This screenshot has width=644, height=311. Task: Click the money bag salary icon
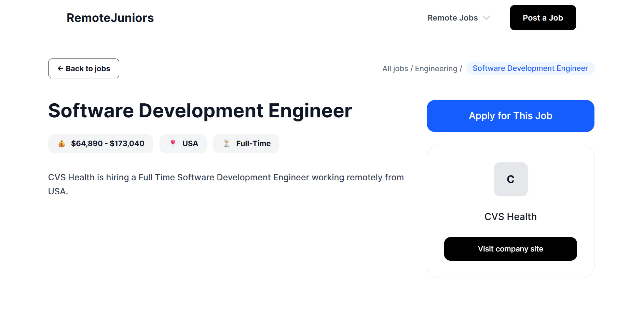pos(61,144)
